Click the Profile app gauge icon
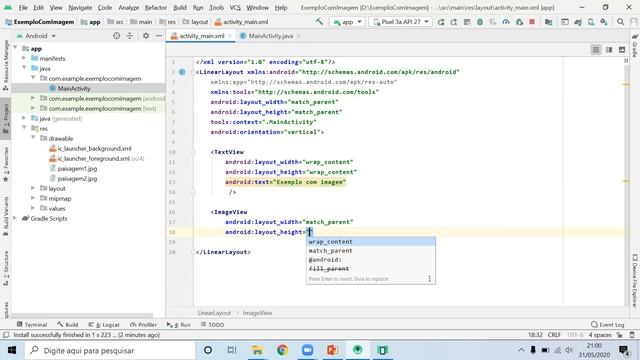Viewport: 640px width, 360px height. [x=506, y=22]
